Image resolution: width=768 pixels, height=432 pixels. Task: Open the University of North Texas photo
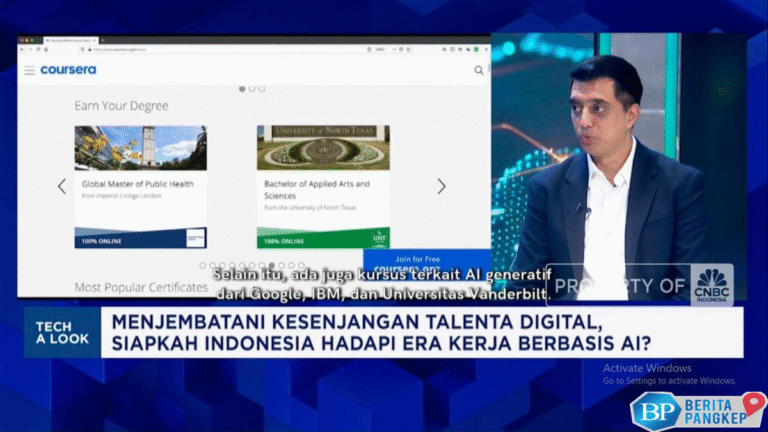pyautogui.click(x=323, y=148)
